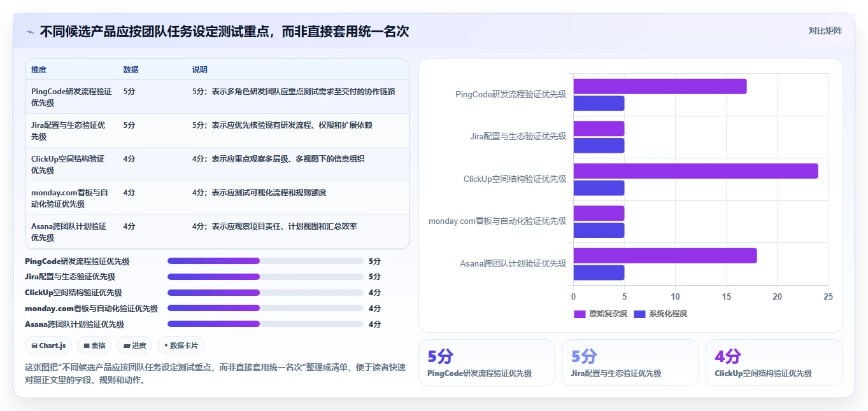
Task: Click description about 项目责任、计划视图和汇总效率
Action: [x=274, y=226]
